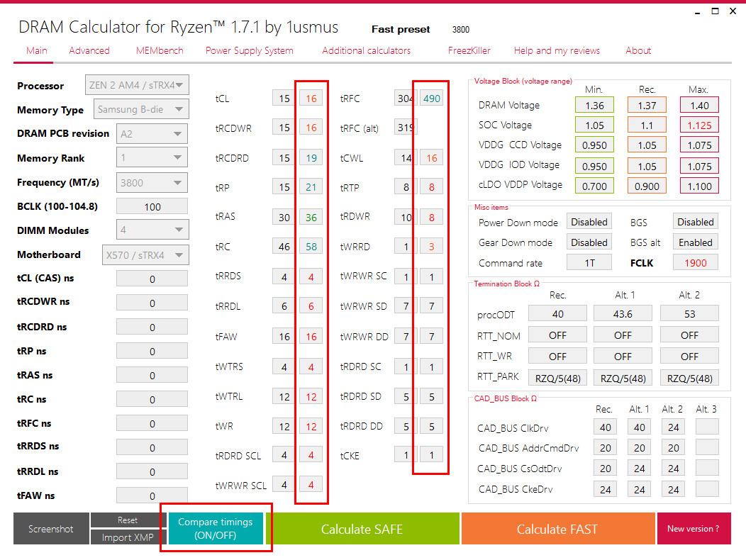Click the tRRDS ns field
The image size is (746, 560).
(x=152, y=448)
